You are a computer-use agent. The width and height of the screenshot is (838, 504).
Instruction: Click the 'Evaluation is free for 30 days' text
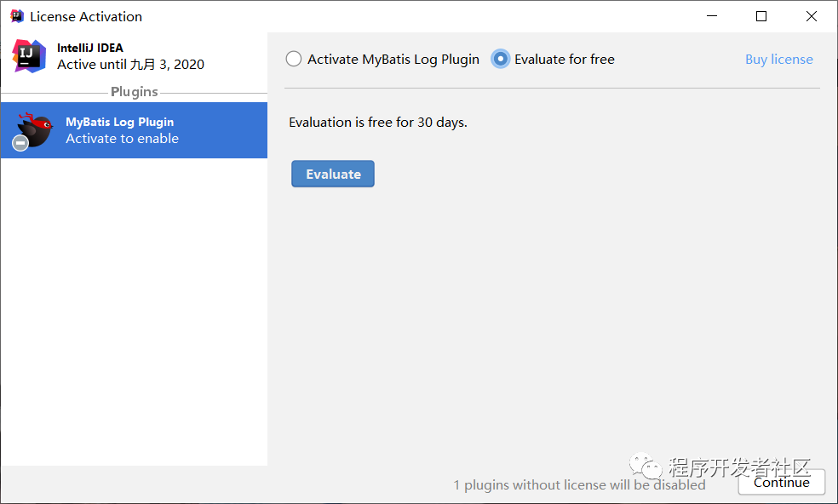click(378, 122)
